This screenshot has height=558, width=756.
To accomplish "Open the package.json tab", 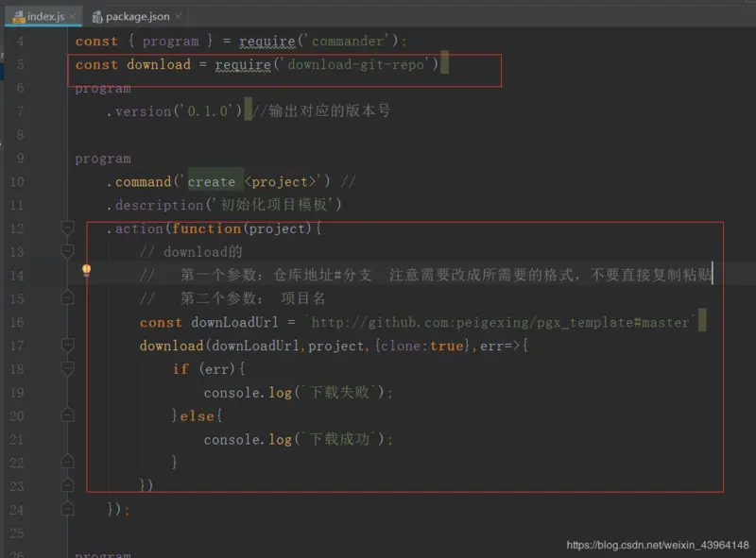I will pos(137,16).
